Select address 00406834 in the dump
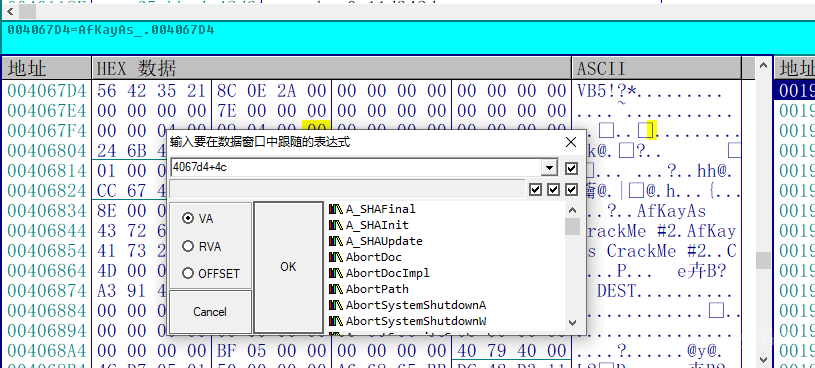 [47, 211]
